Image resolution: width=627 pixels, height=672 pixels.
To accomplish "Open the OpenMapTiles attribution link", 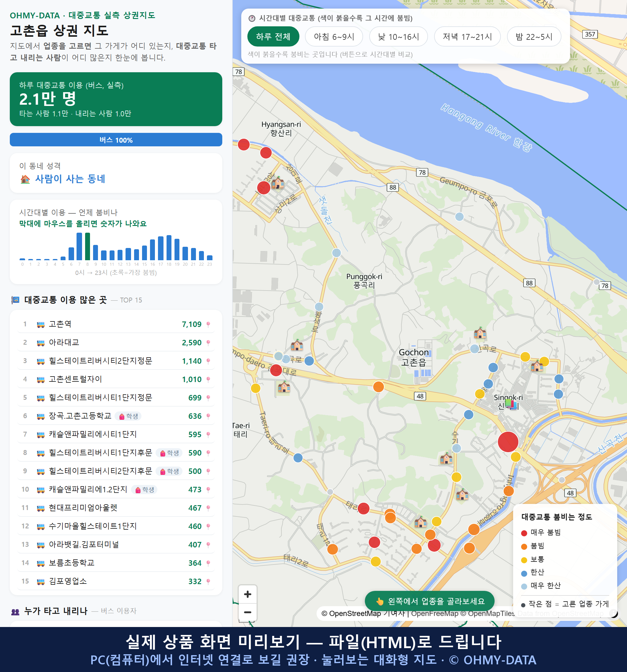I will [487, 613].
